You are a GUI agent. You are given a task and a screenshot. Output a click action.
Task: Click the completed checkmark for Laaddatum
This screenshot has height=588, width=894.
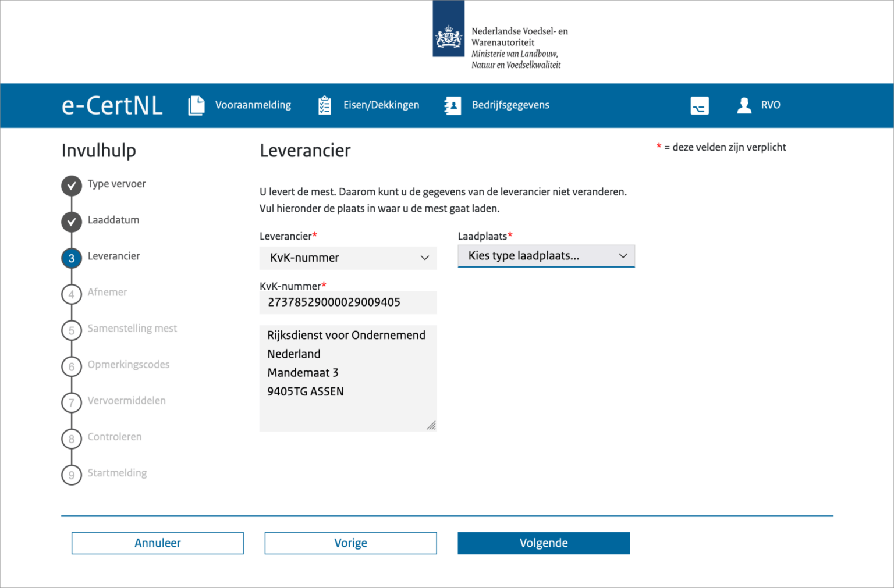tap(71, 222)
